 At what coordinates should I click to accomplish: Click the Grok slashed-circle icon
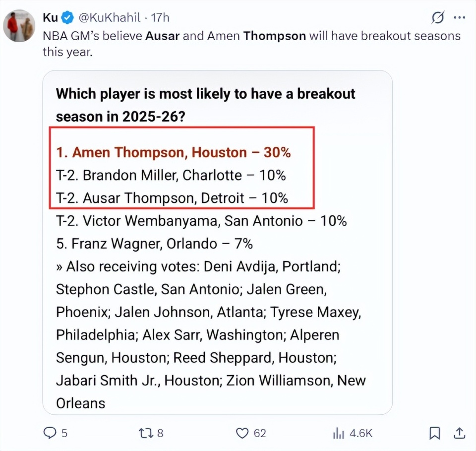click(438, 18)
